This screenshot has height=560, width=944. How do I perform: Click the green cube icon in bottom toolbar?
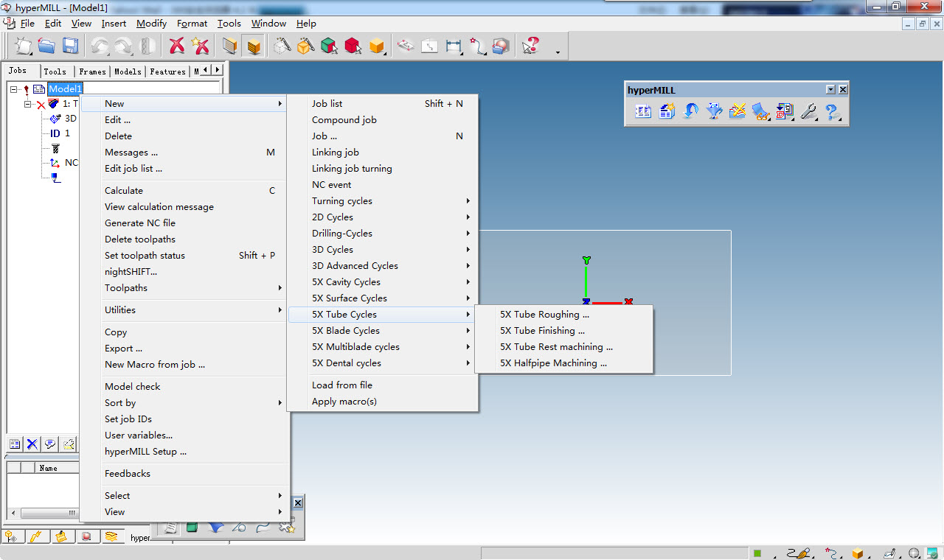coord(192,527)
